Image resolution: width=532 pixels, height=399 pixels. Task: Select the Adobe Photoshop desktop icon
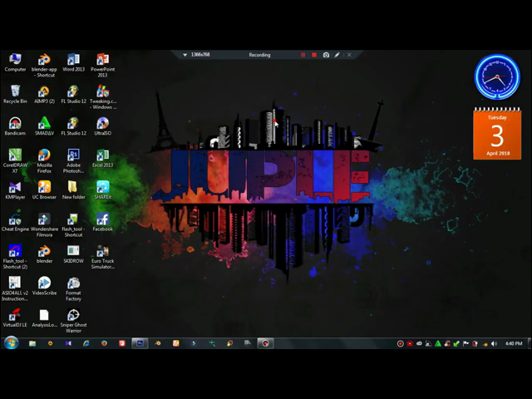[x=73, y=161]
